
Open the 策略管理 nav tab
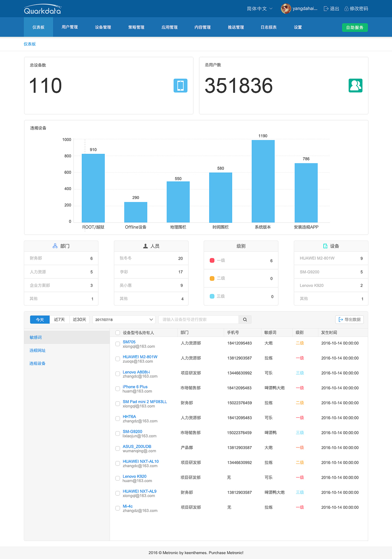[136, 27]
